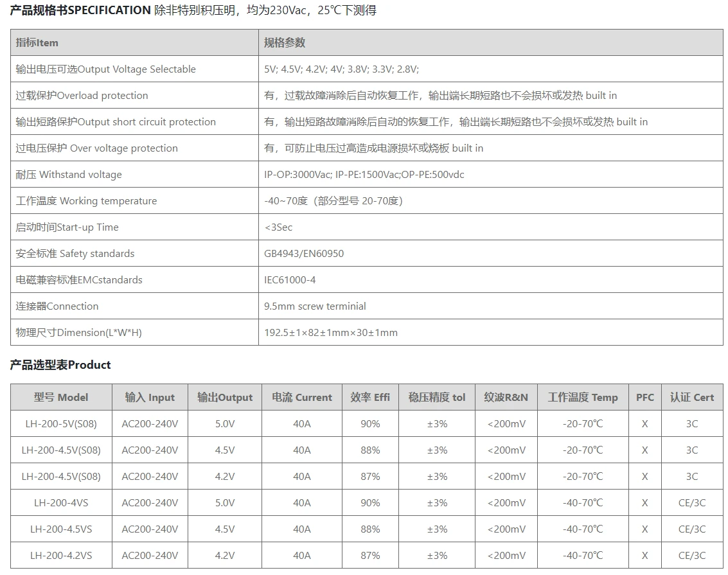Screen dimensions: 728x575
Task: Select the 规格参数 column header
Action: pyautogui.click(x=281, y=42)
